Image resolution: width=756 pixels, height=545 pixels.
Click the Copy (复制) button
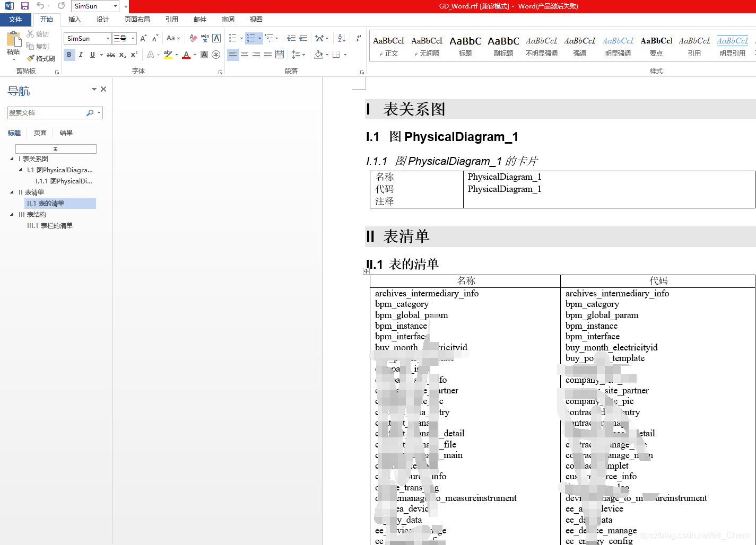pyautogui.click(x=38, y=46)
